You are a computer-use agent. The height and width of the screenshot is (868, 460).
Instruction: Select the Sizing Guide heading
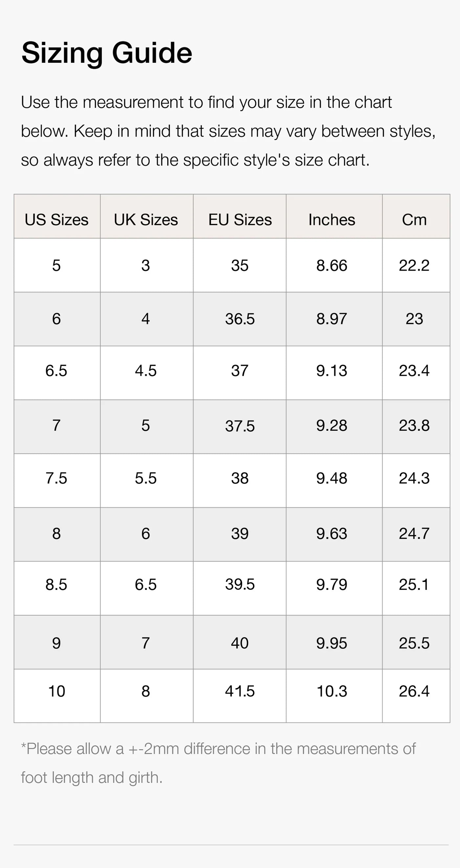tap(107, 53)
